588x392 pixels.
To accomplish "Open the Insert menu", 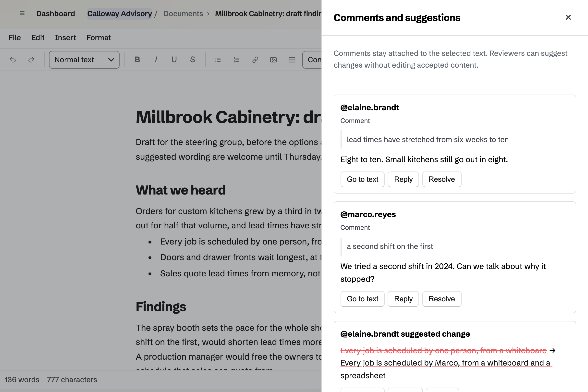I will pos(65,38).
